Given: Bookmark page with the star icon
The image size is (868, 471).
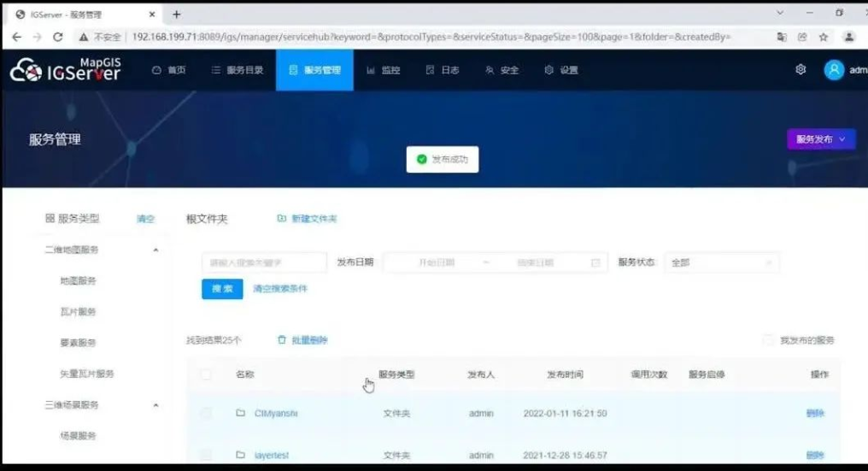Looking at the screenshot, I should (824, 37).
